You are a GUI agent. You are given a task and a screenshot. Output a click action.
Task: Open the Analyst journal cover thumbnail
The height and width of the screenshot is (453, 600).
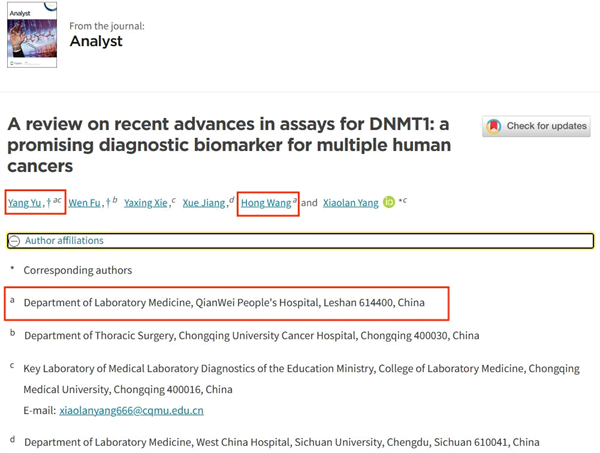tap(32, 36)
